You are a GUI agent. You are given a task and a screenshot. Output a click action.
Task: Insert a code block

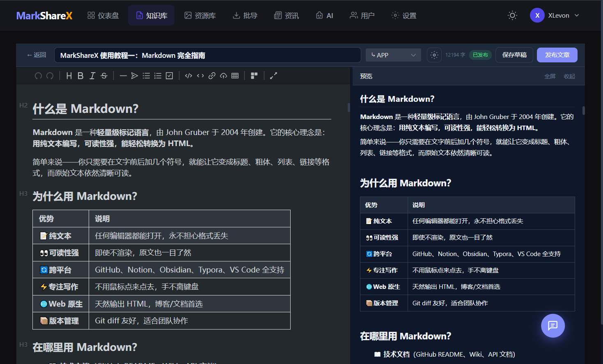(188, 76)
